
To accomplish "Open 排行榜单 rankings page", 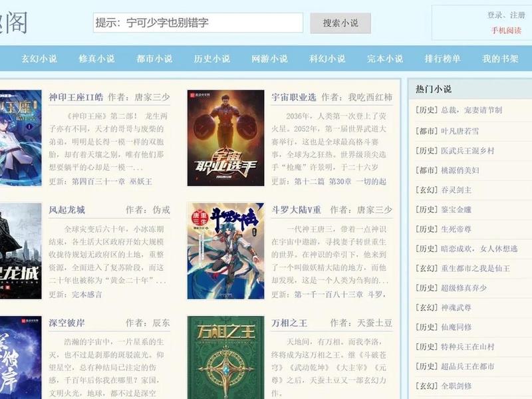I will tap(442, 59).
